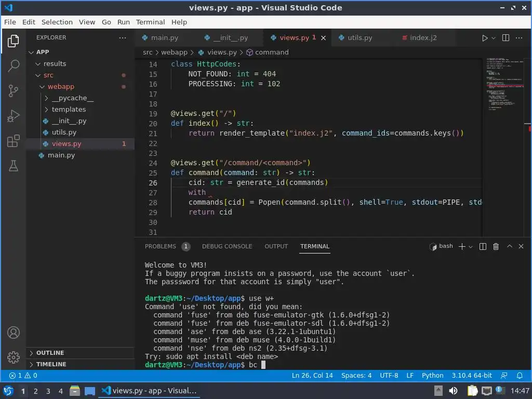Open the Source Control view

(x=13, y=90)
